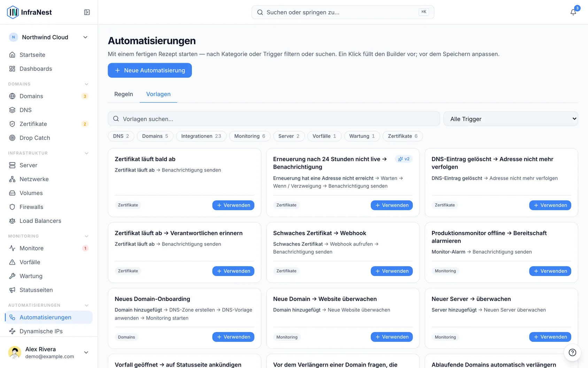The image size is (588, 368).
Task: Click the globe icon next to Domains
Action: (12, 96)
